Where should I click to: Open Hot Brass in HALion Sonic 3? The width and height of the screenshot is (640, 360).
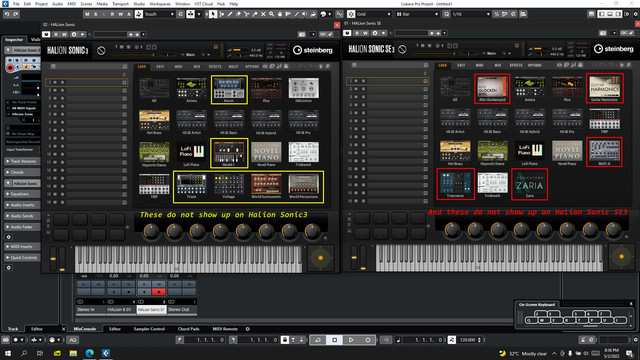pyautogui.click(x=154, y=122)
